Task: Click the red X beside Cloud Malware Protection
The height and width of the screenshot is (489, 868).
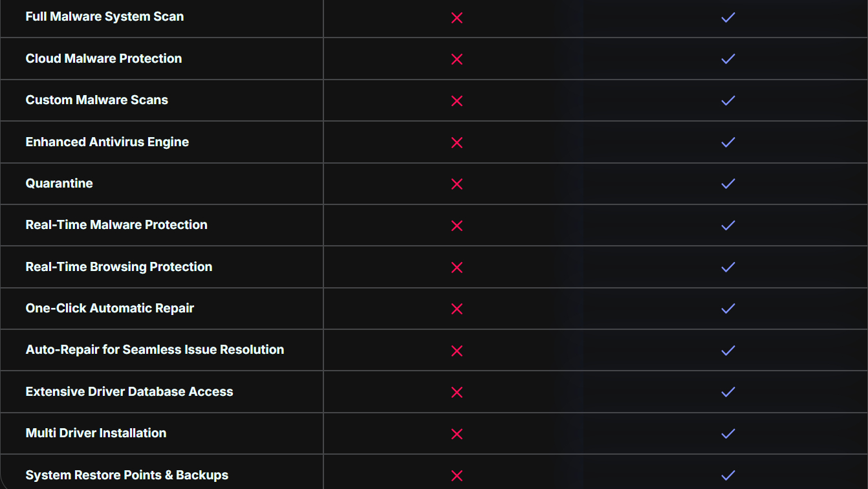Action: coord(457,59)
